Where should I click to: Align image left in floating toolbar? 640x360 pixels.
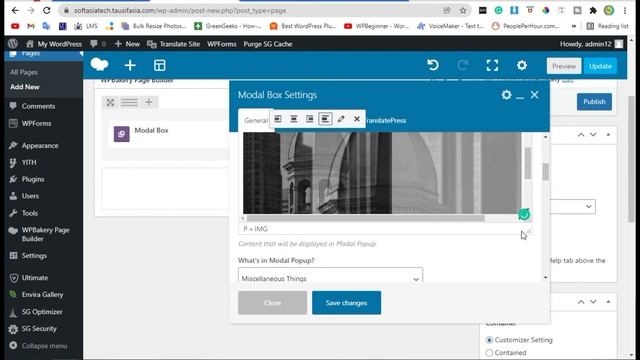pos(278,119)
